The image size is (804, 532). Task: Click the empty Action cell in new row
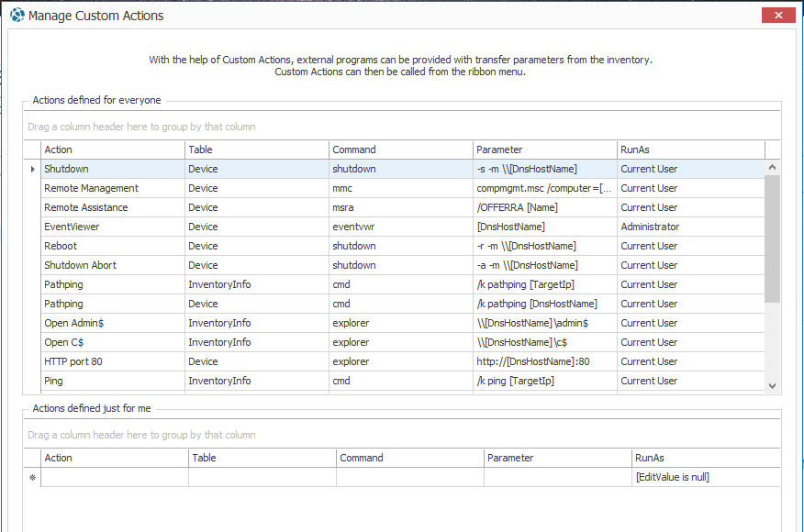(x=114, y=477)
